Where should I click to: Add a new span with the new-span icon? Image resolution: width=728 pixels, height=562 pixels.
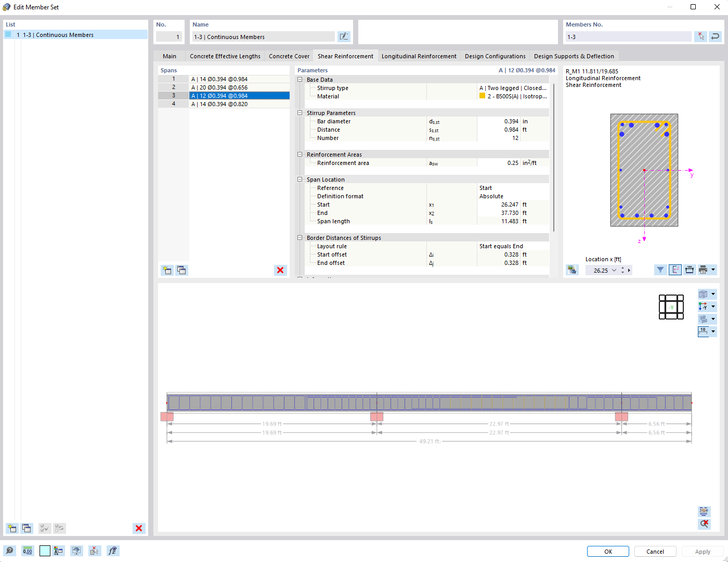click(x=166, y=270)
